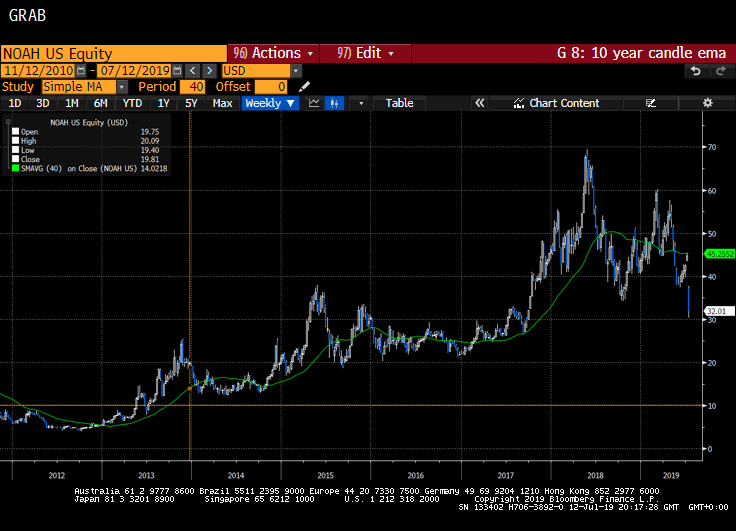Screen dimensions: 736x531
Task: Select the 5Y range tab
Action: 191,103
